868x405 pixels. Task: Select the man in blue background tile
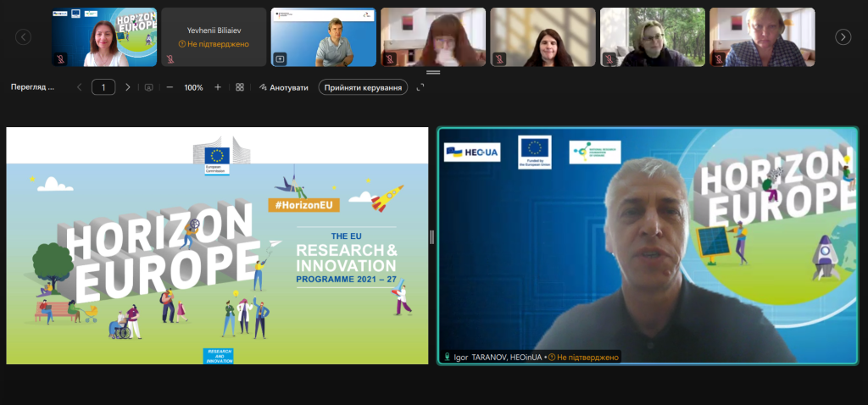click(323, 37)
